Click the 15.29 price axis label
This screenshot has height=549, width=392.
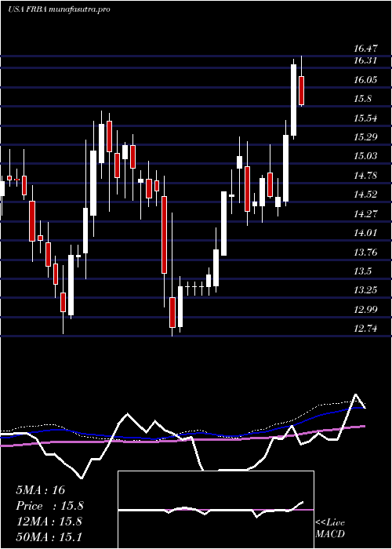(x=366, y=137)
